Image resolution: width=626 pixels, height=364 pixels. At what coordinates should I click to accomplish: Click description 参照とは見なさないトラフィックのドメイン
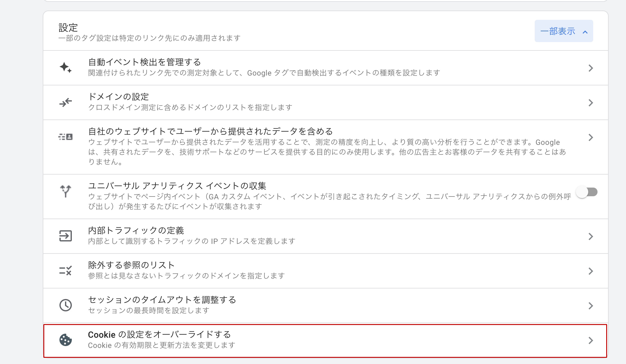pyautogui.click(x=186, y=276)
